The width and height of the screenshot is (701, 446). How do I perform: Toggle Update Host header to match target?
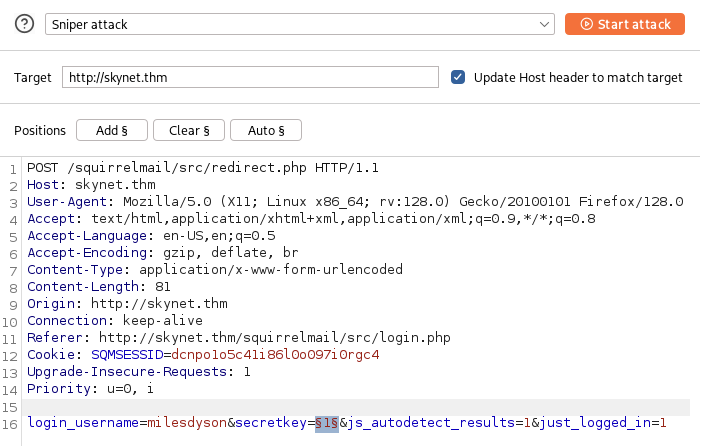[459, 78]
